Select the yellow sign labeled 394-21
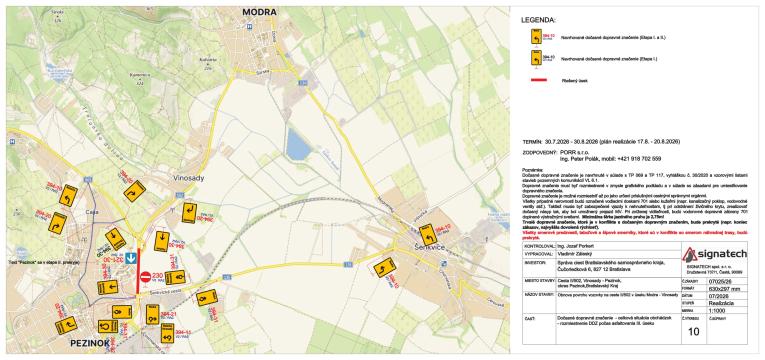The width and height of the screenshot is (765, 360). coord(153,315)
